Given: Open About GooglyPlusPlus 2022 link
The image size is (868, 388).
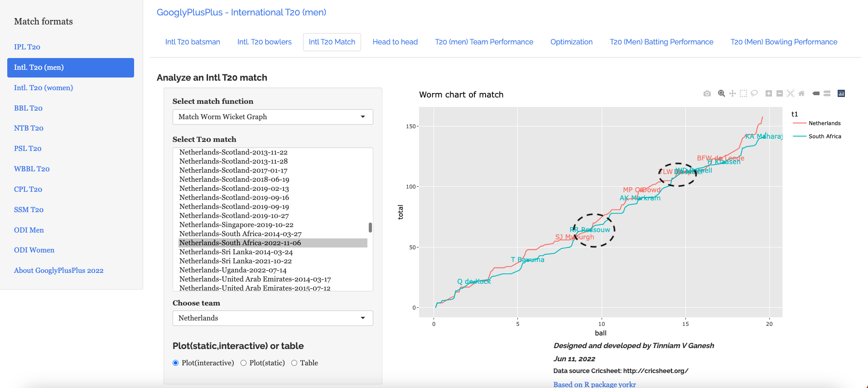Looking at the screenshot, I should point(59,271).
